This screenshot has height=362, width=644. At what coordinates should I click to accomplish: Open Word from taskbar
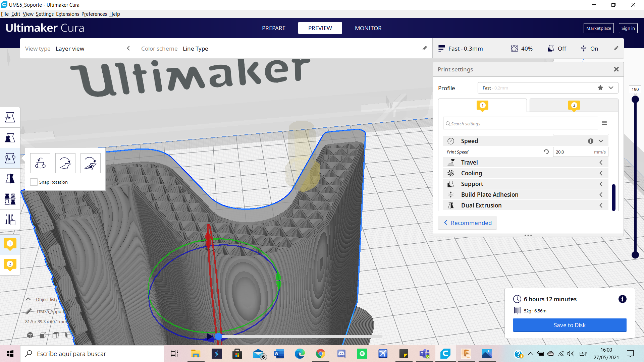click(x=279, y=354)
